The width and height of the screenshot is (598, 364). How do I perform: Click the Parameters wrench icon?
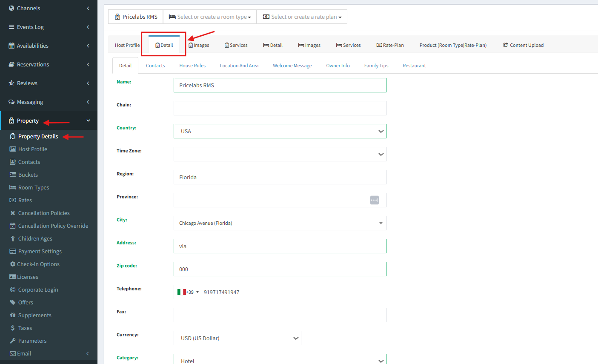13,341
